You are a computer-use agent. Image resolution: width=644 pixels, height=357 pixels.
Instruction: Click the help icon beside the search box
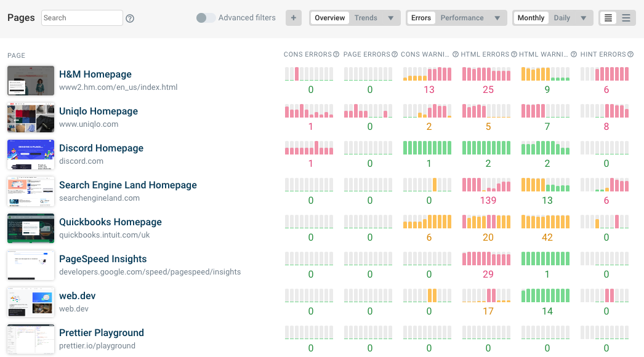[x=130, y=18]
